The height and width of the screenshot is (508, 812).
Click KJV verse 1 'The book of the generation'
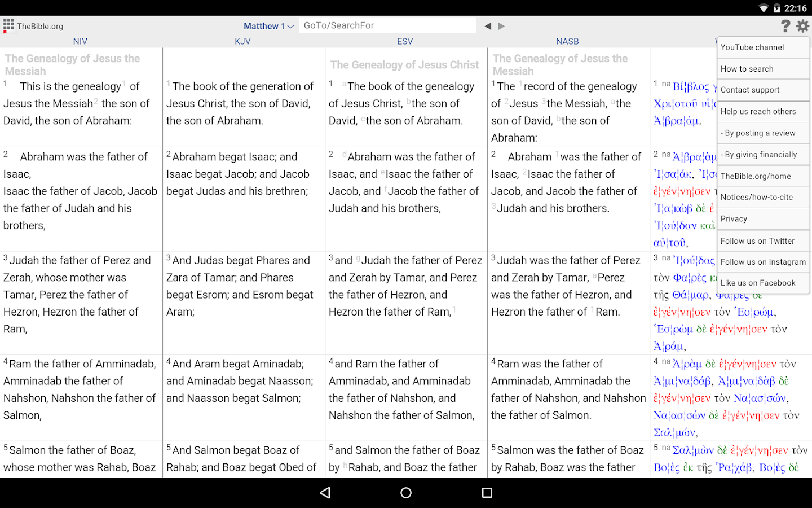point(243,86)
